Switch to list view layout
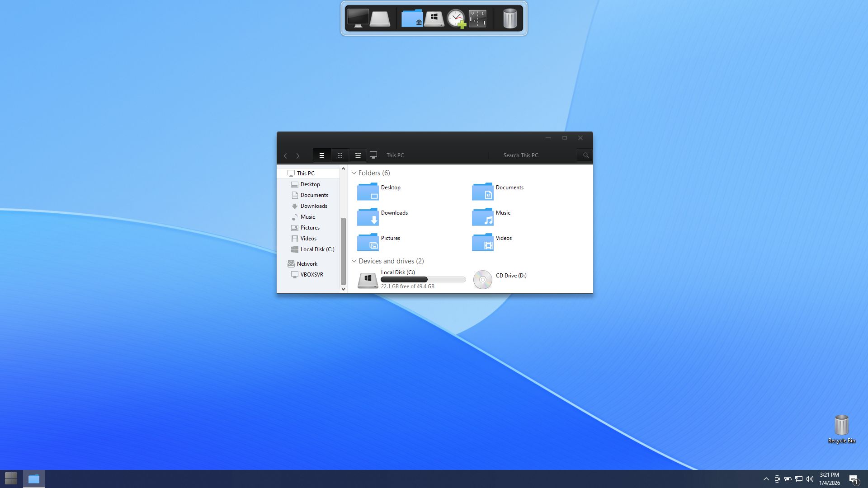 tap(322, 155)
